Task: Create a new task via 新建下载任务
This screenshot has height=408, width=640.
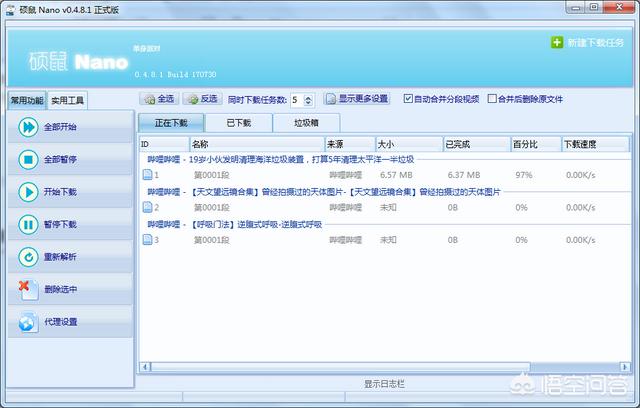Action: pyautogui.click(x=588, y=43)
